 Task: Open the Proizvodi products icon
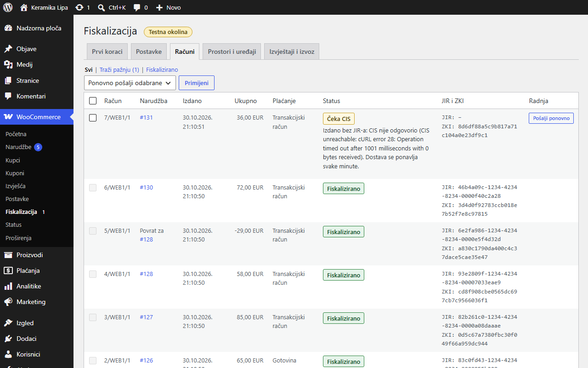[8, 255]
